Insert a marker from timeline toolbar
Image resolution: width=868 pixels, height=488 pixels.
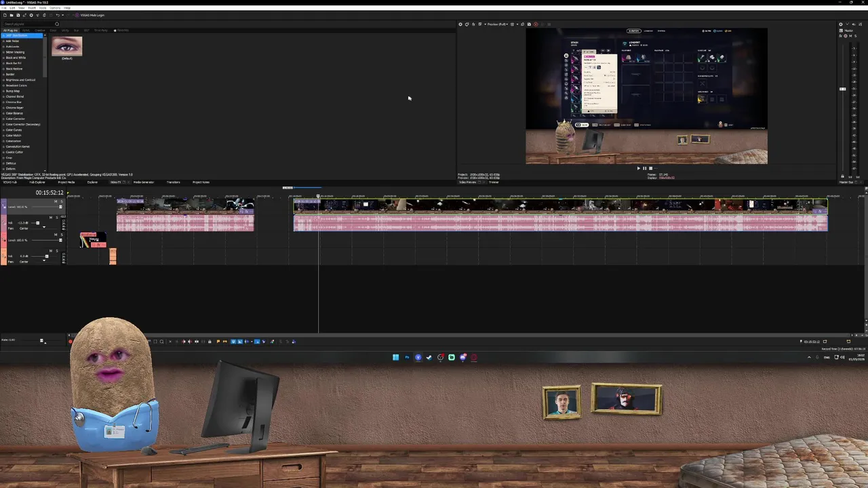click(x=218, y=342)
